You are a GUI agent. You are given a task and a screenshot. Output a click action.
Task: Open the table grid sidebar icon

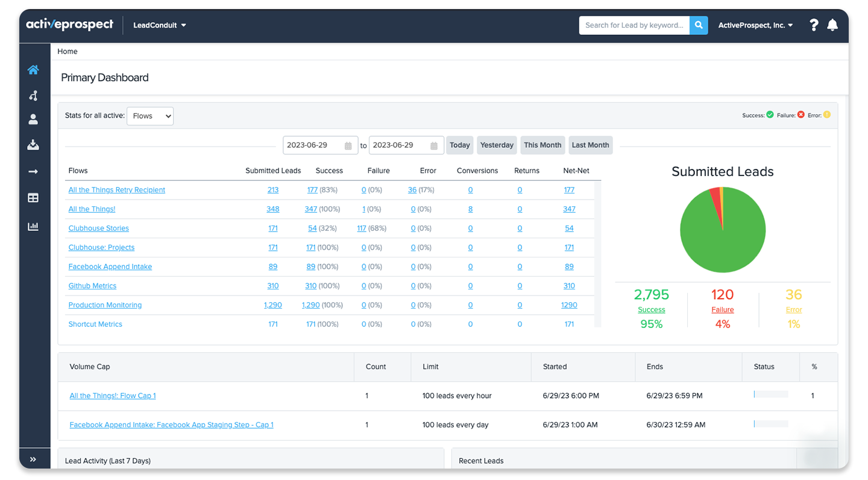tap(33, 198)
